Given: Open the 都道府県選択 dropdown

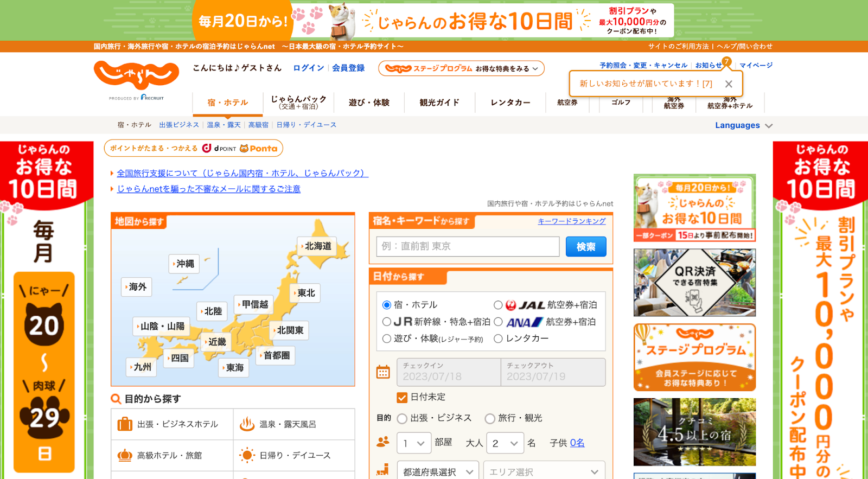Looking at the screenshot, I should point(438,471).
